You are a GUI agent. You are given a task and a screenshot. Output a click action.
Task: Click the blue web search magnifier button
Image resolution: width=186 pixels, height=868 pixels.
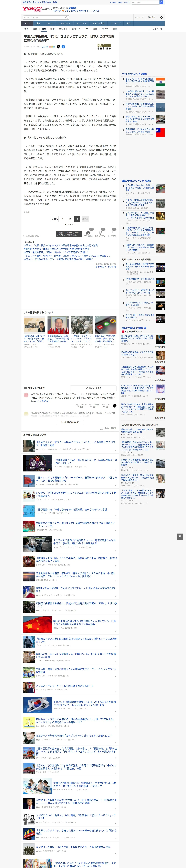point(161,2)
